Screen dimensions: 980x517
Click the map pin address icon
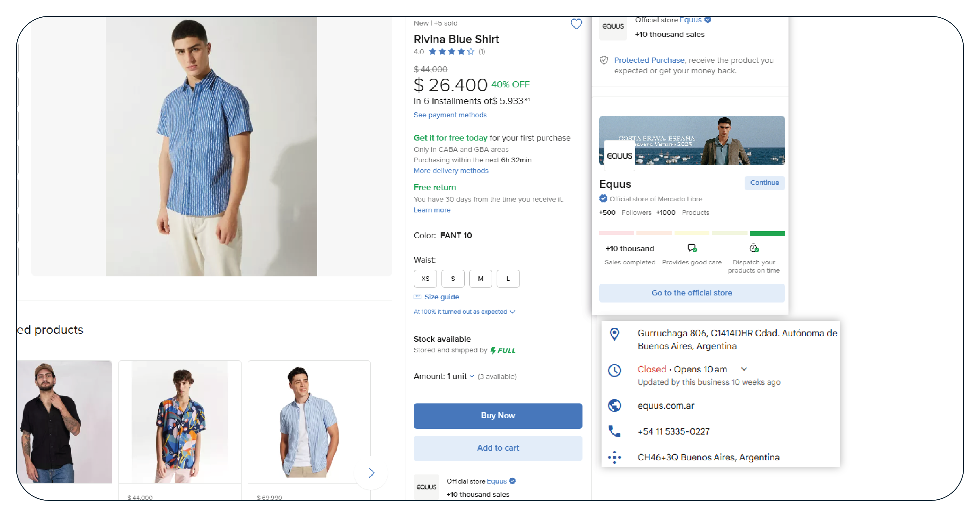614,334
